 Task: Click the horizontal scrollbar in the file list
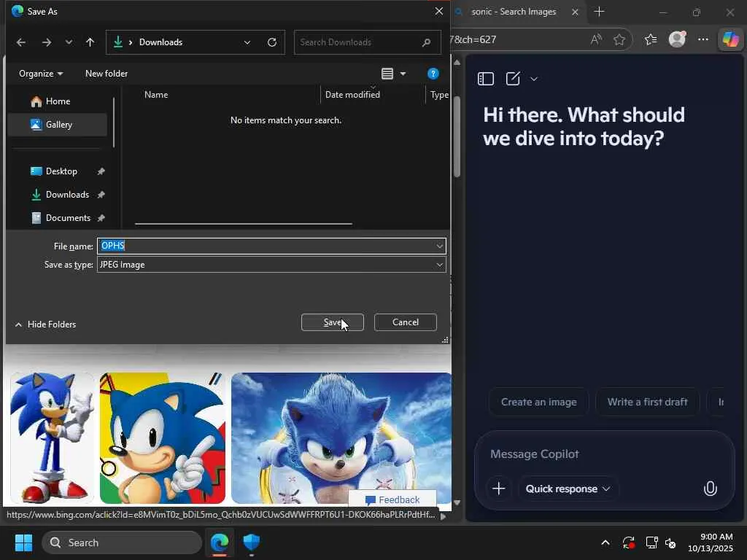coord(243,224)
